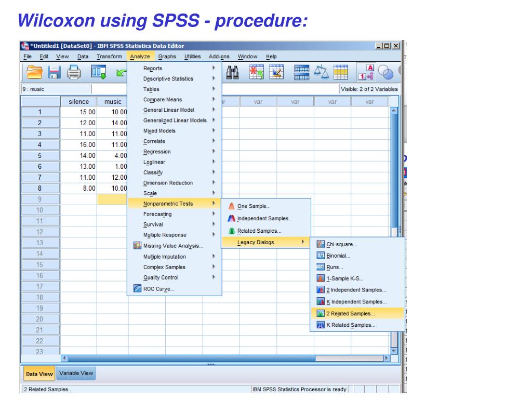This screenshot has width=532, height=399.
Task: Click the Related Samples green icon
Action: click(x=231, y=231)
